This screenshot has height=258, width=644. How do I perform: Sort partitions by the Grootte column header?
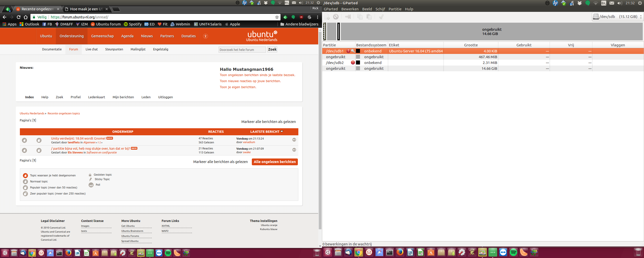tap(471, 45)
